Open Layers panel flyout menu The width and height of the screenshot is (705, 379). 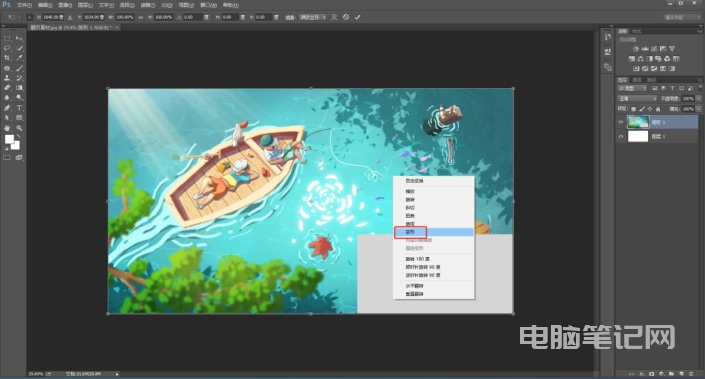click(700, 80)
